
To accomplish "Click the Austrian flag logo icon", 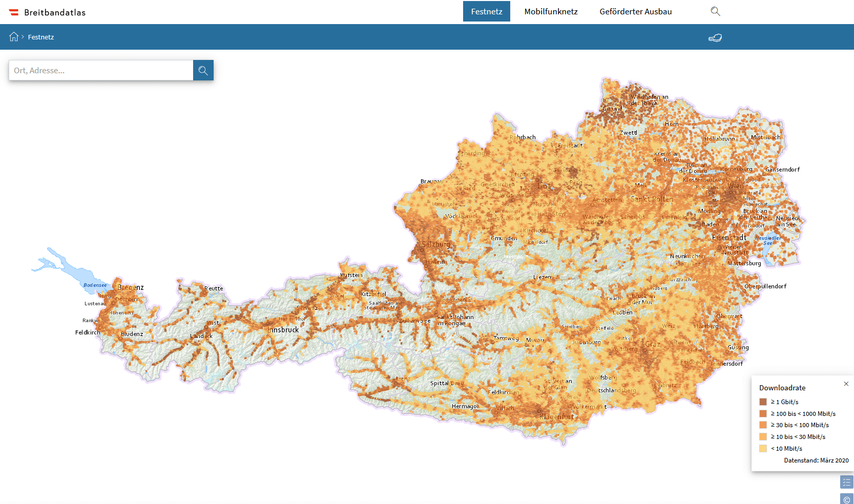I will click(14, 12).
